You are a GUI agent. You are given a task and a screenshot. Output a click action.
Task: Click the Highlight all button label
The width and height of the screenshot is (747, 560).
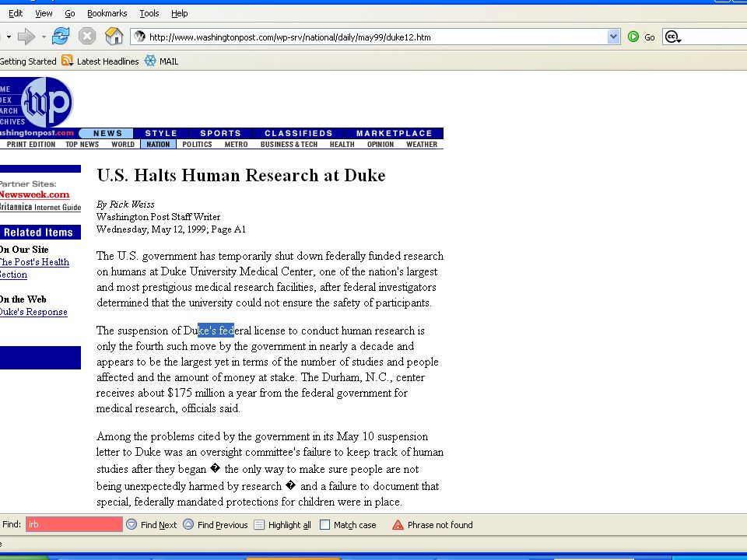click(x=289, y=525)
